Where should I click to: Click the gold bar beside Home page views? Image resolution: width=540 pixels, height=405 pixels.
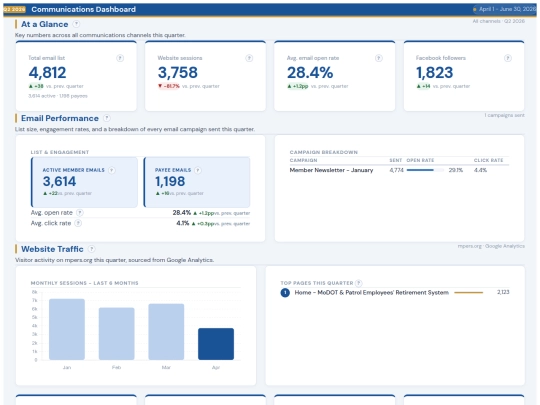coord(468,292)
